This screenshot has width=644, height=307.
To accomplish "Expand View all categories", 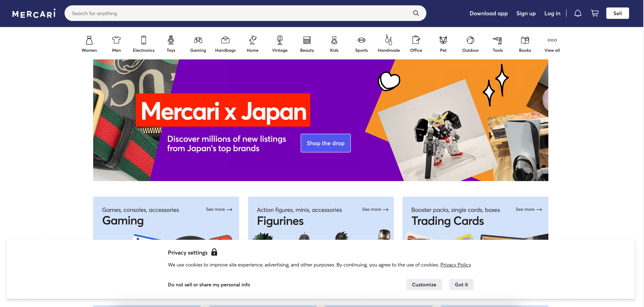I will (552, 44).
